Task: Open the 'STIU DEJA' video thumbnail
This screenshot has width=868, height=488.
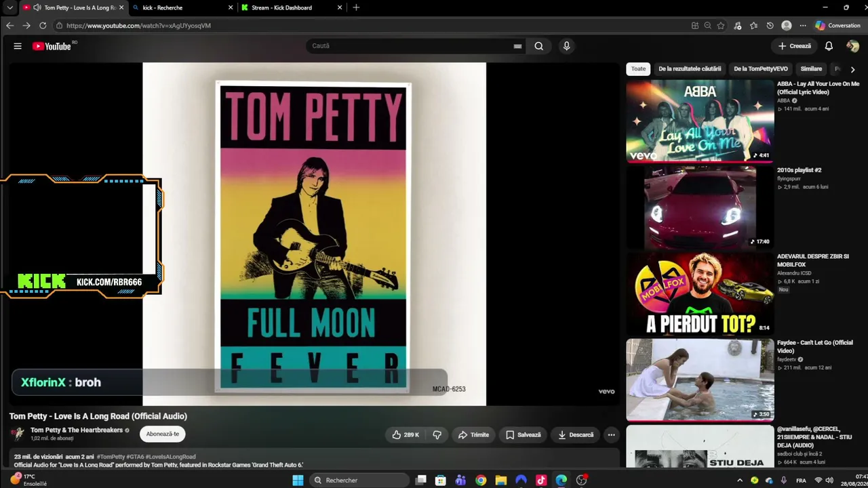Action: point(700,446)
